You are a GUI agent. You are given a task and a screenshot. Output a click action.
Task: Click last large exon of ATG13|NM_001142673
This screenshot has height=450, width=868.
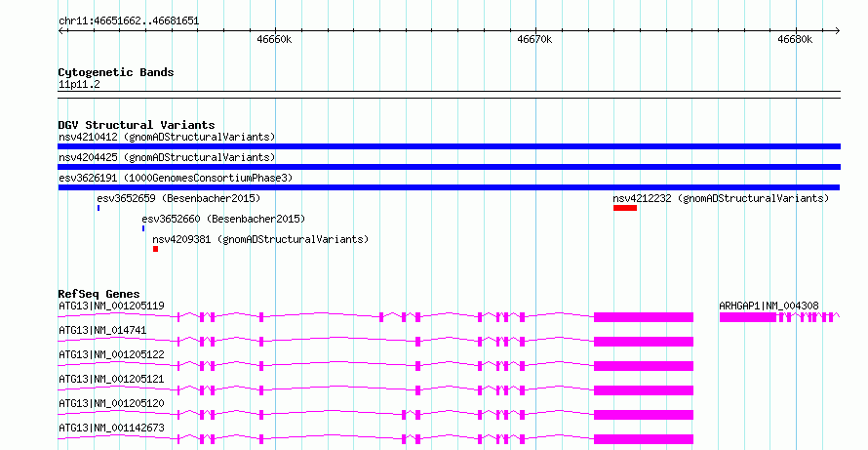point(644,439)
